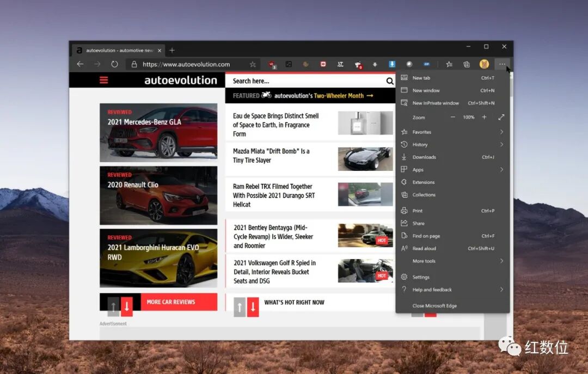Open Collections from the menu
Image resolution: width=588 pixels, height=374 pixels.
click(x=452, y=195)
